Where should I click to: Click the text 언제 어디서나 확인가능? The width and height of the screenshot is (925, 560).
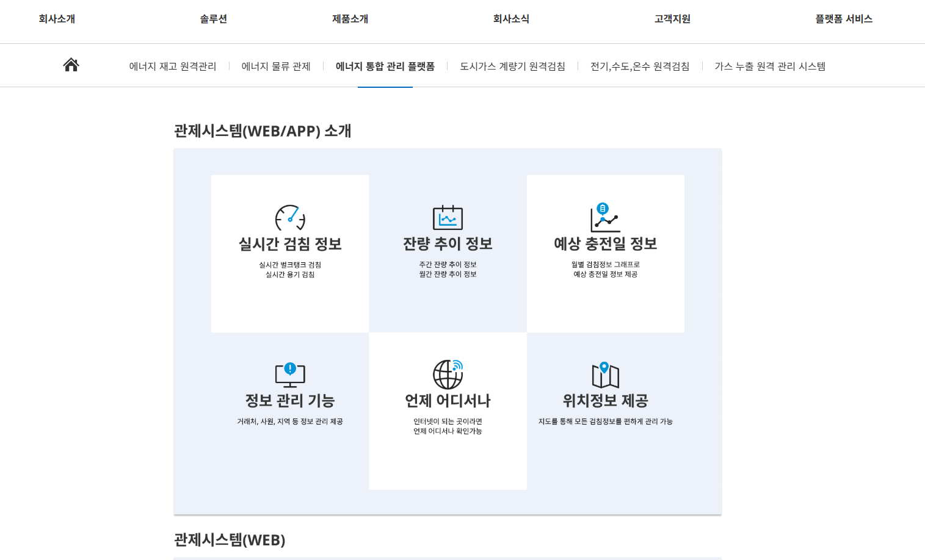448,431
